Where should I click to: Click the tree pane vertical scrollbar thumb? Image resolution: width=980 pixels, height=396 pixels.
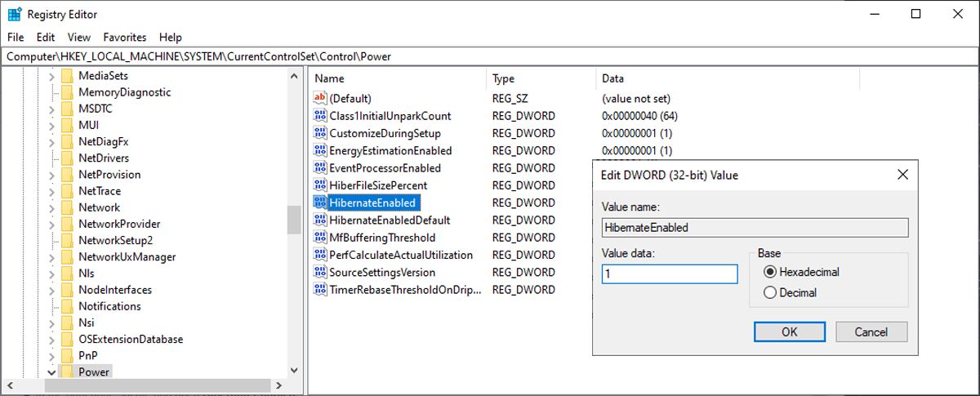pos(294,219)
